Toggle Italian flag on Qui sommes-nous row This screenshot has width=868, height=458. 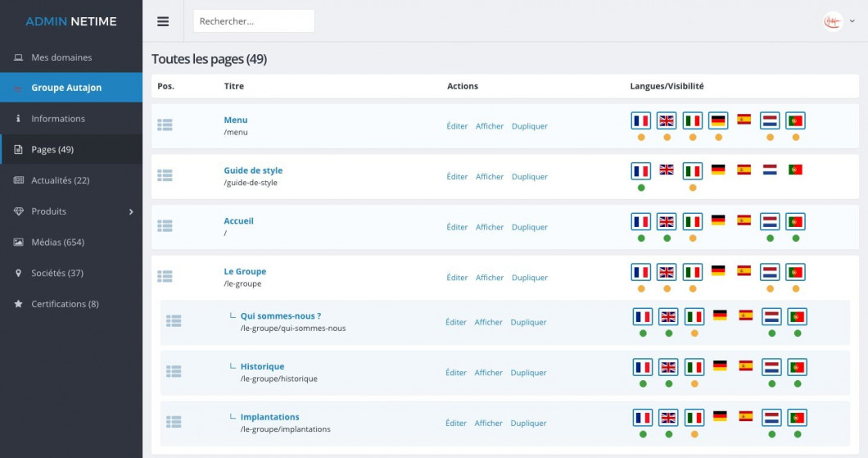694,317
